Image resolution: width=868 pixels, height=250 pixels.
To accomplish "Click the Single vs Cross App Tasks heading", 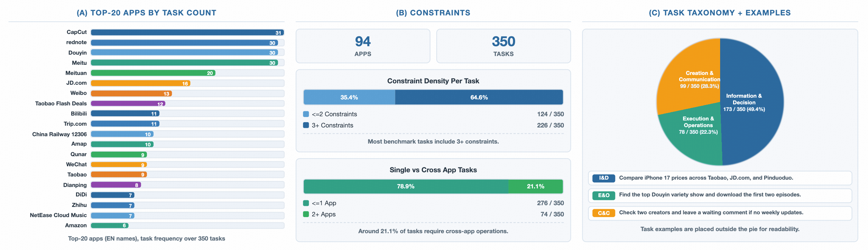I will [x=433, y=170].
